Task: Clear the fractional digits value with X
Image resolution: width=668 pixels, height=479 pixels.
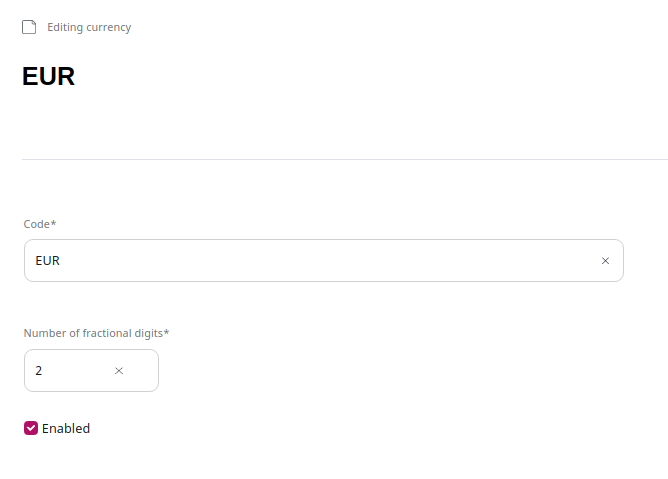Action: (119, 371)
